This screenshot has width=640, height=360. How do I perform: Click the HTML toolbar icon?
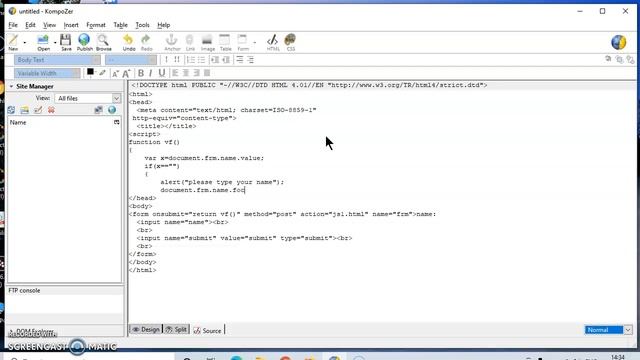pyautogui.click(x=273, y=42)
